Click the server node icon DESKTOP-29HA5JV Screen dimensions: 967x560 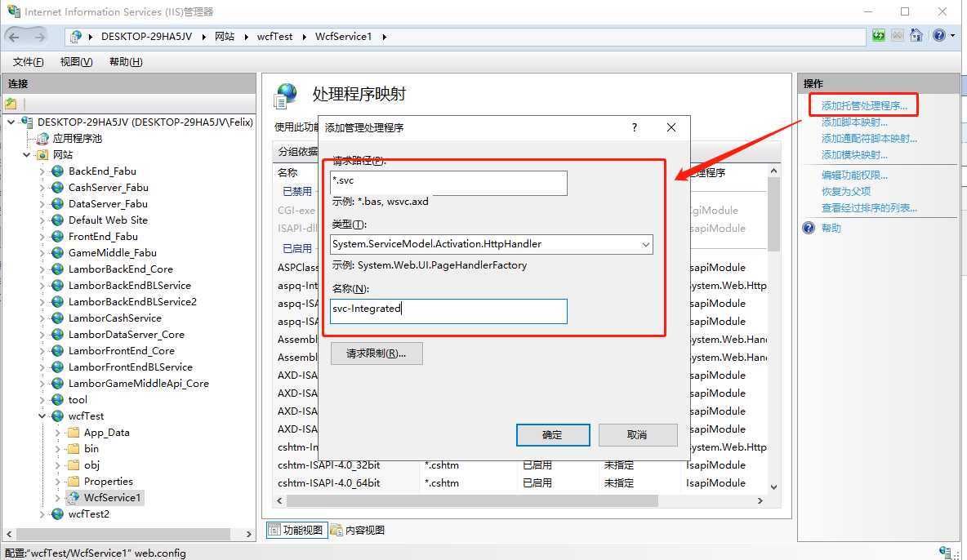point(27,122)
